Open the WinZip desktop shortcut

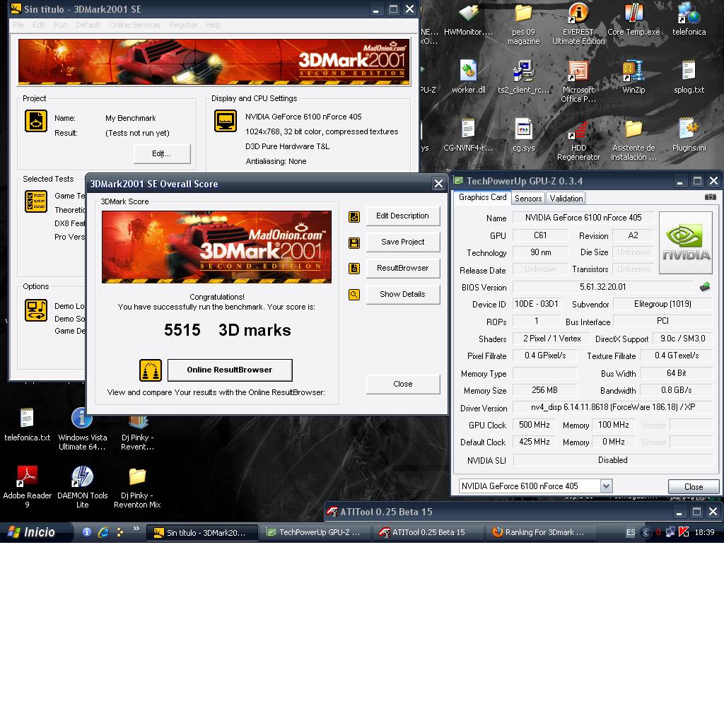pyautogui.click(x=633, y=77)
